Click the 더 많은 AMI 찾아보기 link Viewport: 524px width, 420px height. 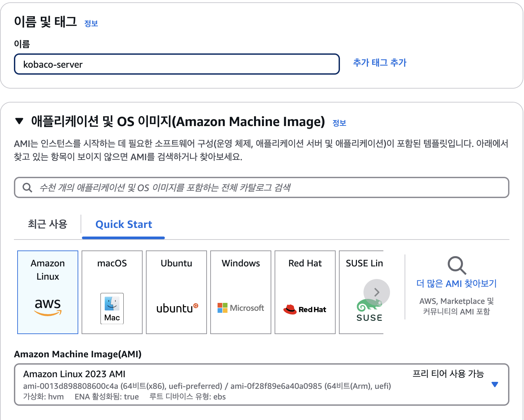coord(457,284)
